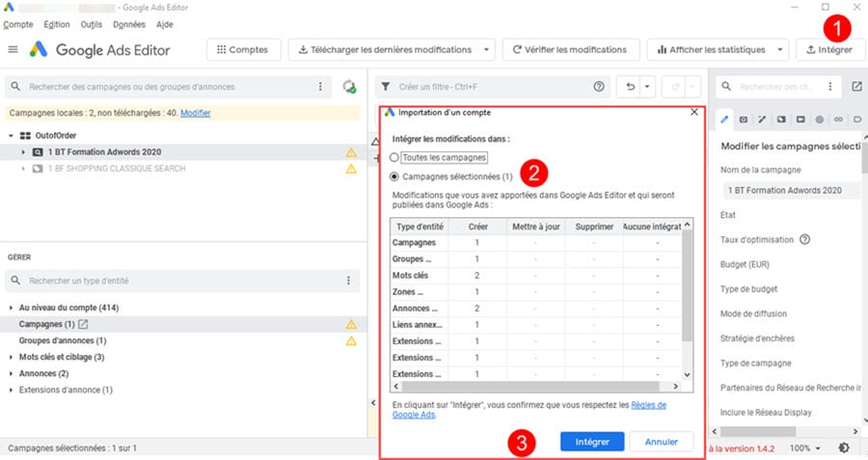
Task: Expand campaign 1 BF SHOPPING CLASSIQUE SEARCH
Action: 23,169
